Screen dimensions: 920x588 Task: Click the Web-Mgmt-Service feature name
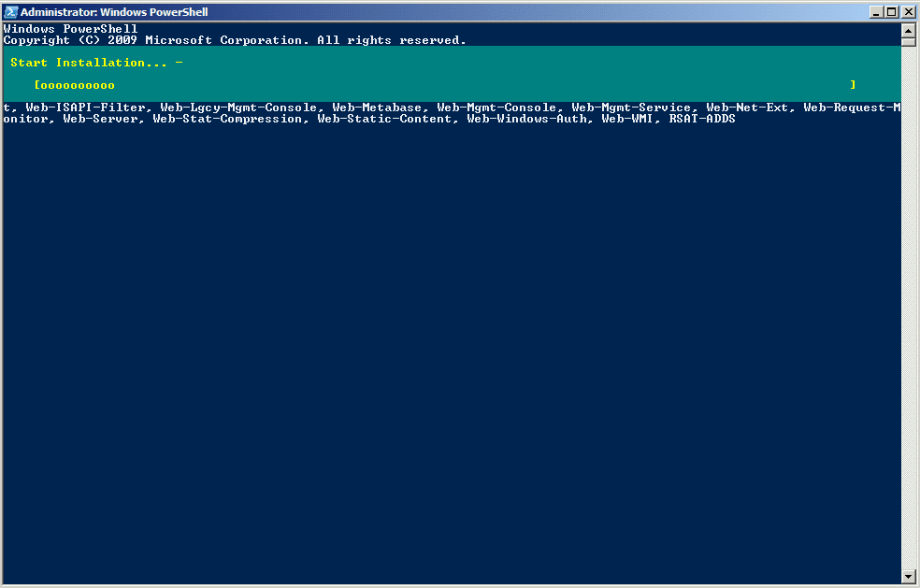click(x=631, y=108)
